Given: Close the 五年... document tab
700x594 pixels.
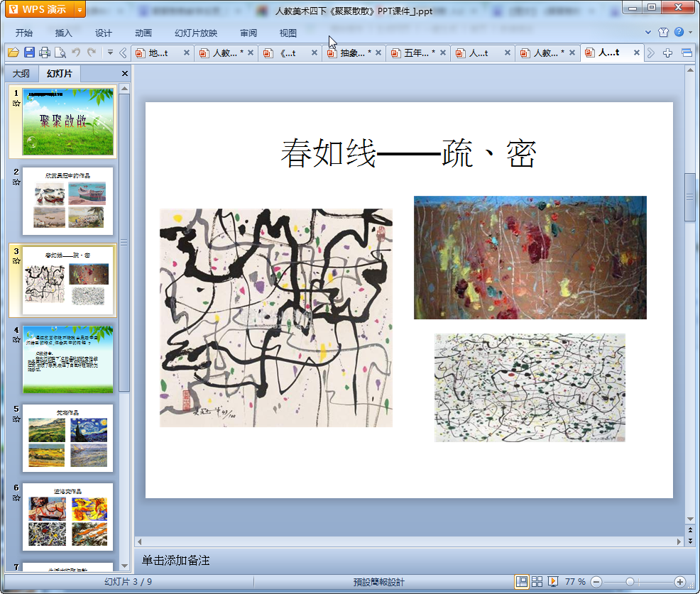Looking at the screenshot, I should 443,53.
